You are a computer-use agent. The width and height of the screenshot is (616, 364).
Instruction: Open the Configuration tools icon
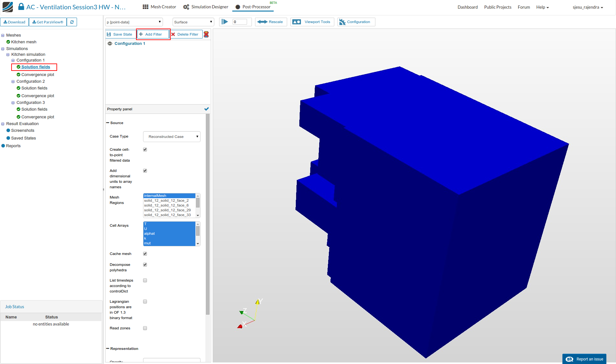342,22
